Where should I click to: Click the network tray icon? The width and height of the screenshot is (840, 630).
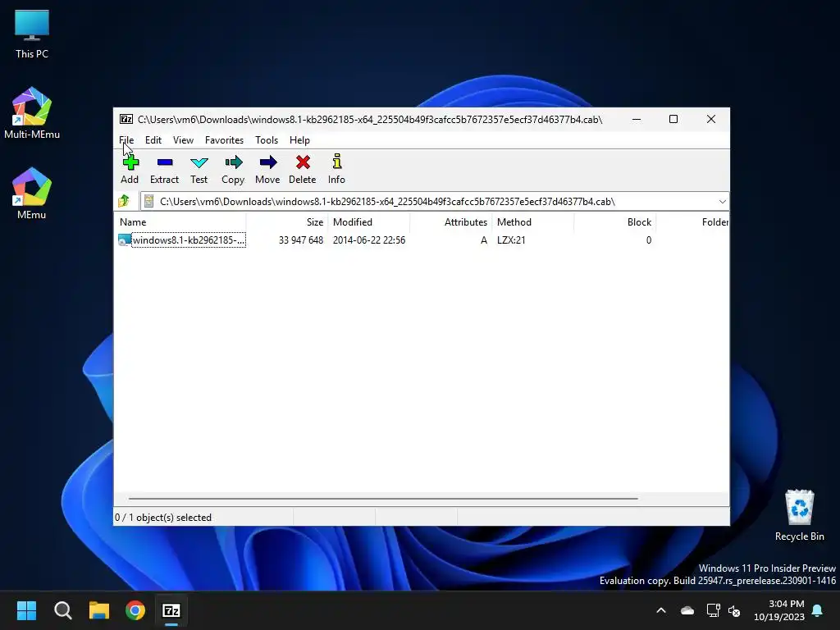[713, 610]
